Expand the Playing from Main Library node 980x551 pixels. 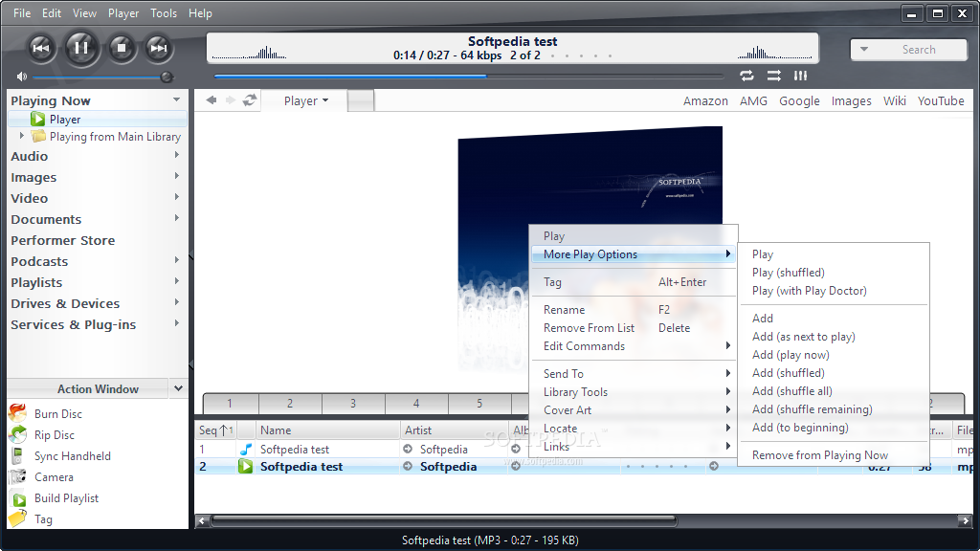point(22,136)
